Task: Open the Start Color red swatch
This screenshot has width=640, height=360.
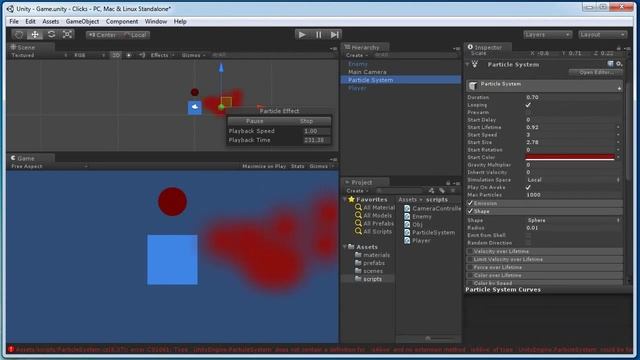Action: pos(570,157)
